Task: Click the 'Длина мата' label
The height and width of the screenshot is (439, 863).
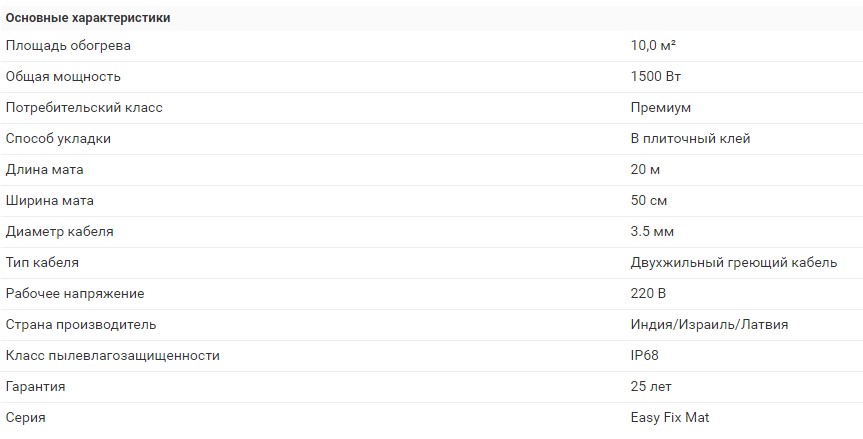Action: click(46, 169)
